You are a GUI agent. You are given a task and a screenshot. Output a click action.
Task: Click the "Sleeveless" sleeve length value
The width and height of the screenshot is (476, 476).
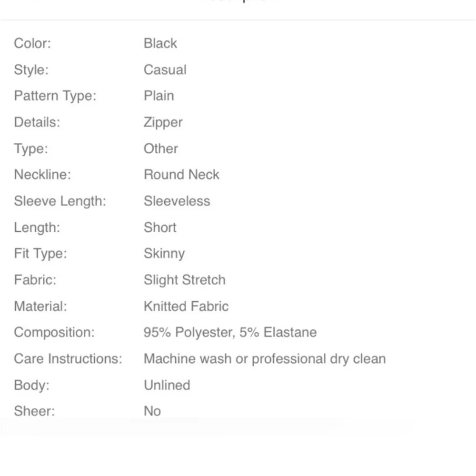(x=177, y=201)
